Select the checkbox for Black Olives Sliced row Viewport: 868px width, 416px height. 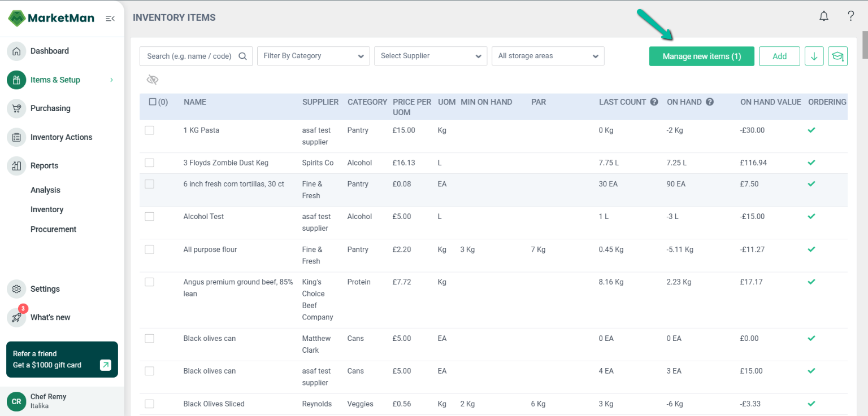click(x=149, y=404)
